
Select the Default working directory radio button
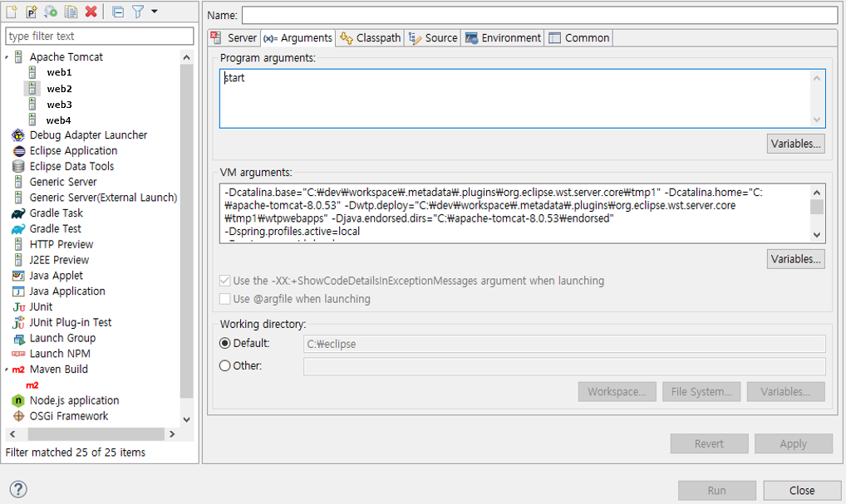[x=225, y=344]
